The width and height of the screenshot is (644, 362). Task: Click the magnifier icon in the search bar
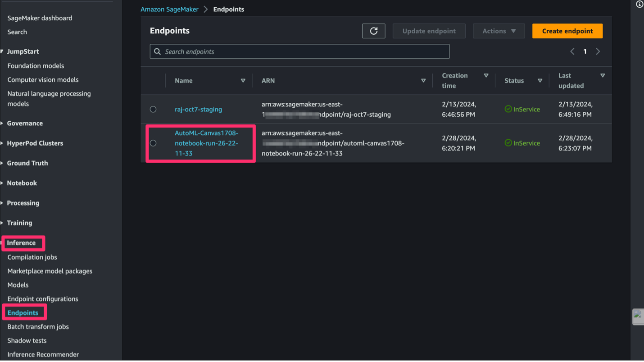(157, 51)
